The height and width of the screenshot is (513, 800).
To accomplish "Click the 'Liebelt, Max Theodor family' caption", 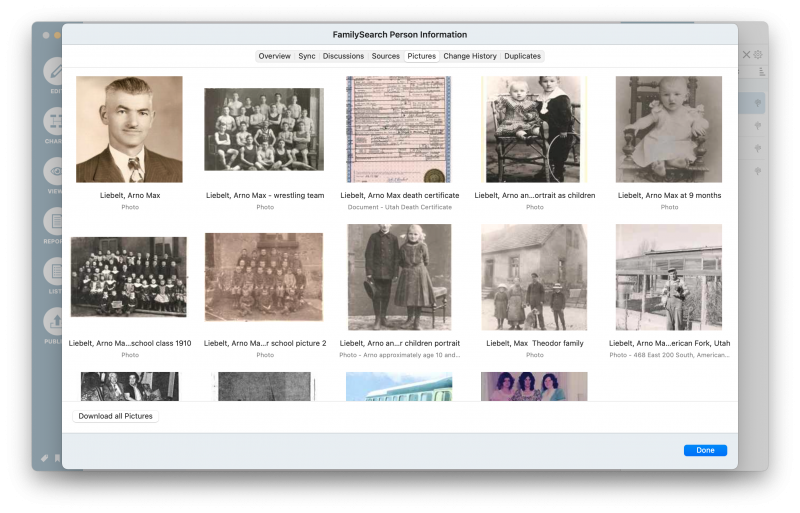I will click(535, 344).
